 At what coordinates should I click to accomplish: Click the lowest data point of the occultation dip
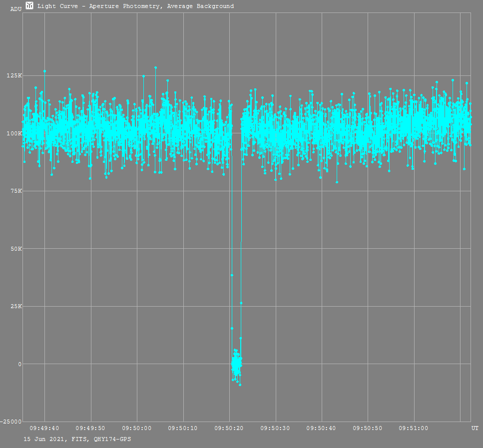240,385
